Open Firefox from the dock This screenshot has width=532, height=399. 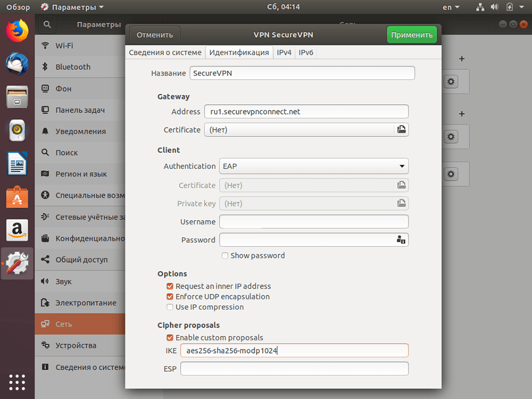[17, 31]
